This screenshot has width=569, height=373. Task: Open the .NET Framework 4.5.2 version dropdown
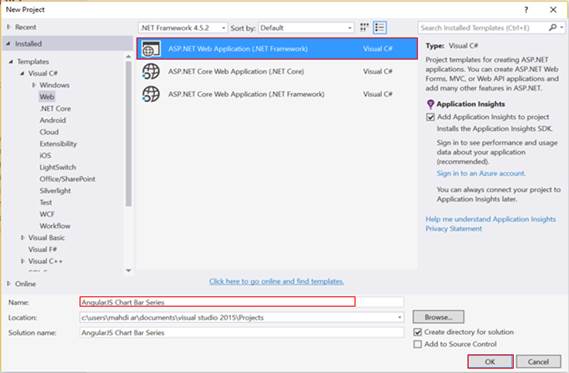[x=183, y=28]
